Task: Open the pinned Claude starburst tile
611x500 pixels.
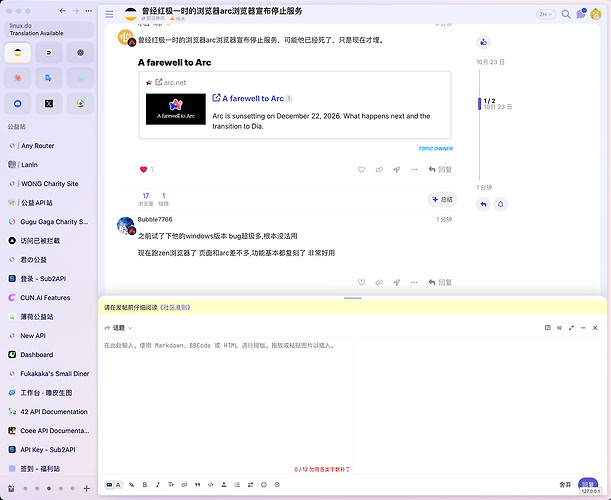Action: click(x=18, y=78)
